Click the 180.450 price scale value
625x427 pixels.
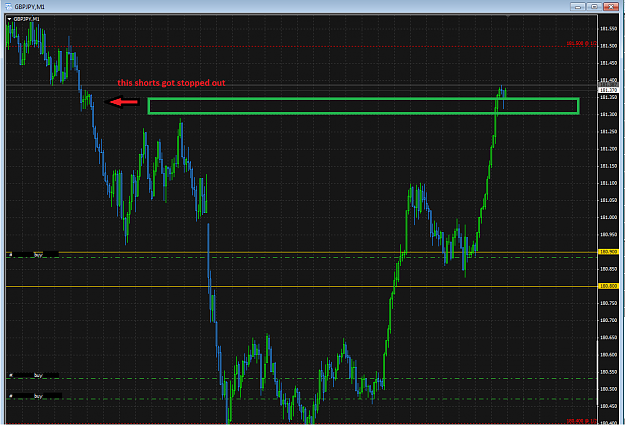pos(609,406)
